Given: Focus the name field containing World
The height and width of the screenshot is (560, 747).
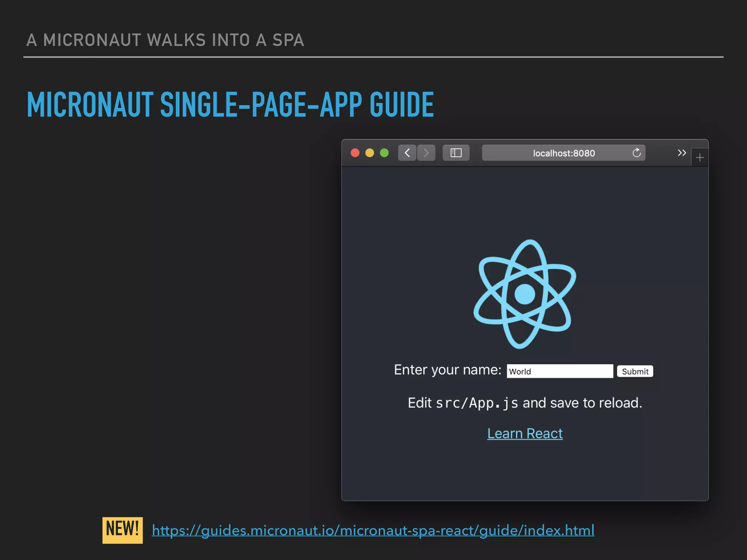Looking at the screenshot, I should pos(560,371).
